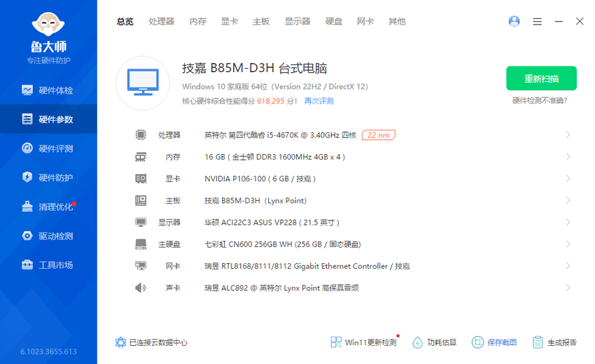The width and height of the screenshot is (595, 364).
Task: Click the 声卡 speaker icon
Action: point(141,288)
